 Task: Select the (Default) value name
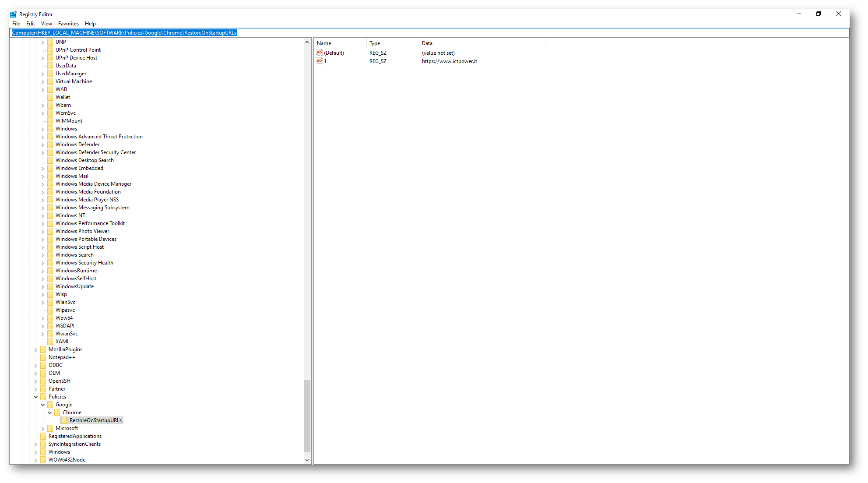(x=334, y=53)
